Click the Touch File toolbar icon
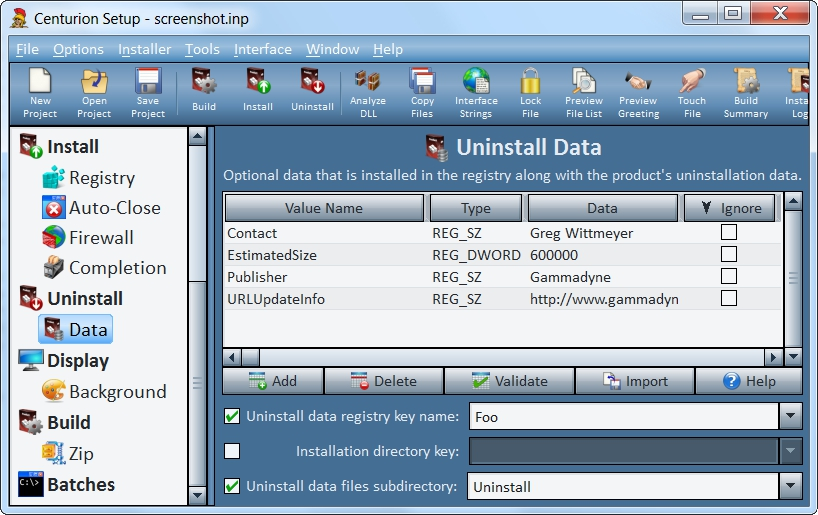Viewport: 818px width, 515px height. [692, 93]
